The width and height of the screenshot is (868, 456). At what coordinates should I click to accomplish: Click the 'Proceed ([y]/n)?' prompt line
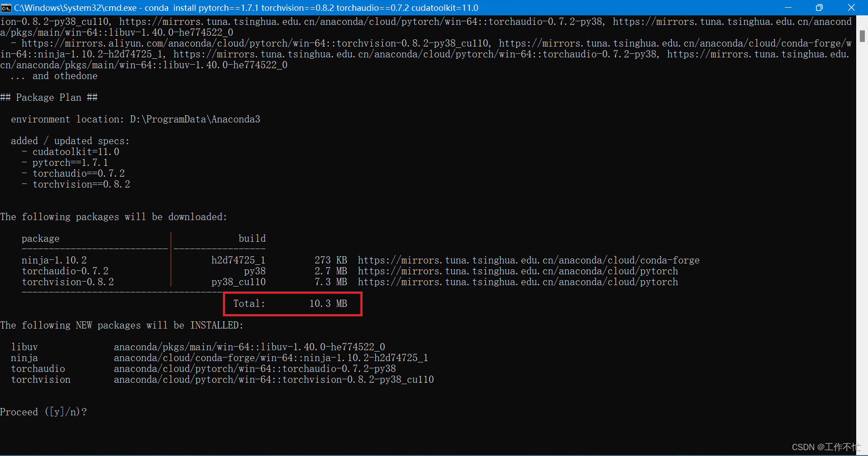click(x=43, y=412)
